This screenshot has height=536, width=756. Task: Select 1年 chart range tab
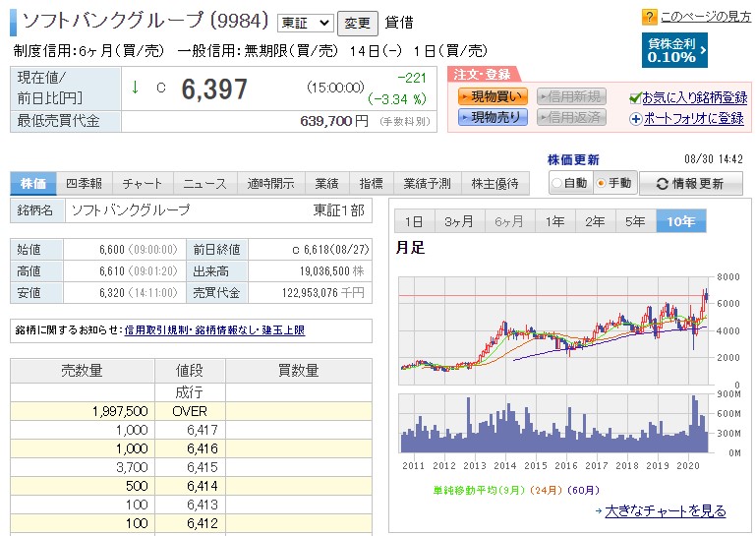[555, 221]
